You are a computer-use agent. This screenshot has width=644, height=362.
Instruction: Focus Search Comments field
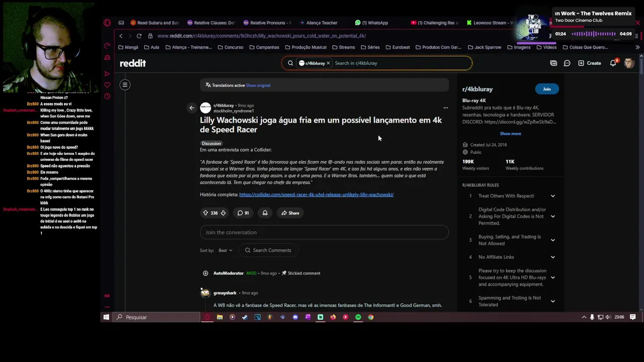(268, 250)
